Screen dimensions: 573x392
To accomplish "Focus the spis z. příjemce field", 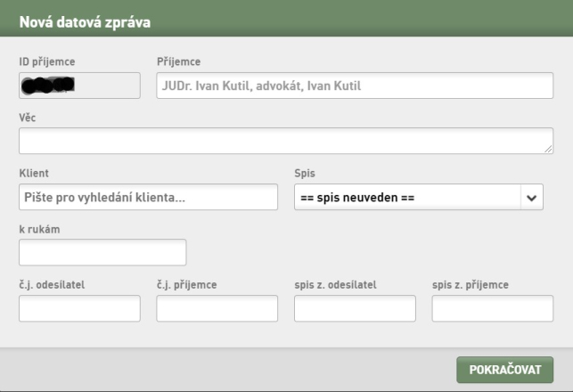I will point(493,308).
